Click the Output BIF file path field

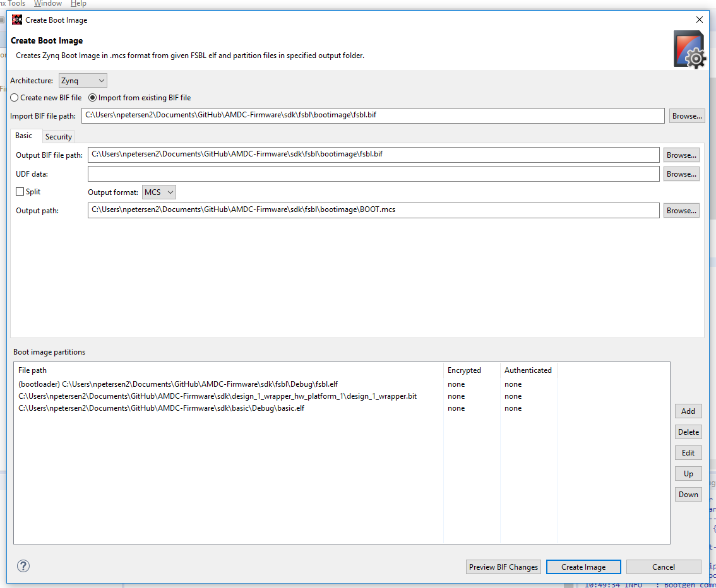[374, 155]
